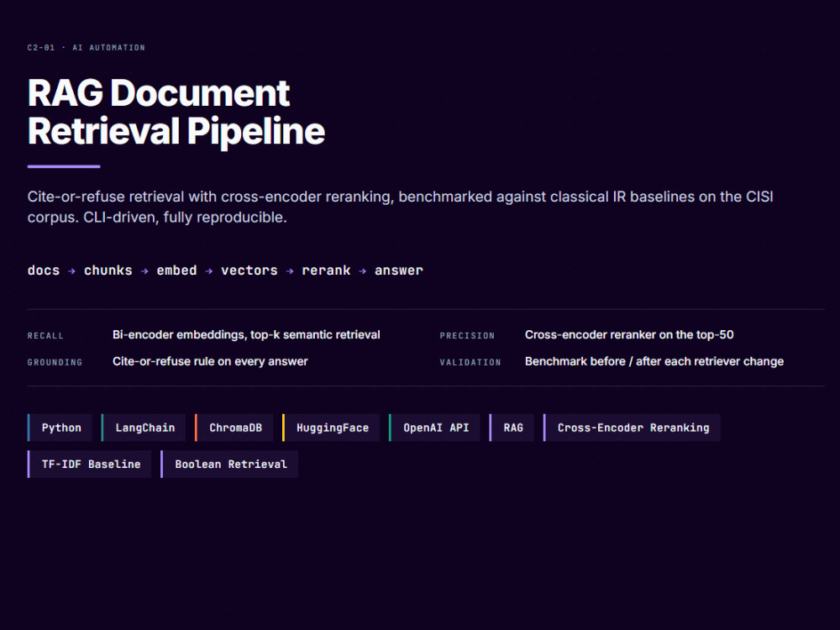Click the RAG tag chip
The width and height of the screenshot is (840, 630).
(512, 428)
